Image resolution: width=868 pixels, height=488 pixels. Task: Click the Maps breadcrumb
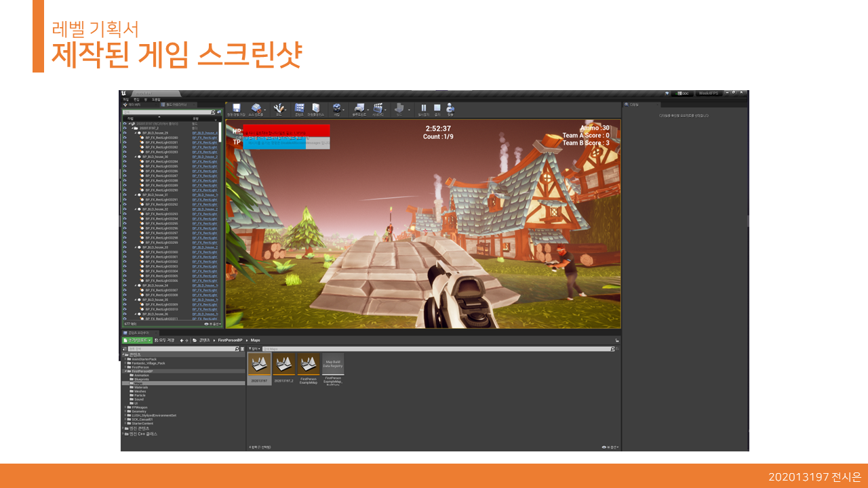coord(256,340)
